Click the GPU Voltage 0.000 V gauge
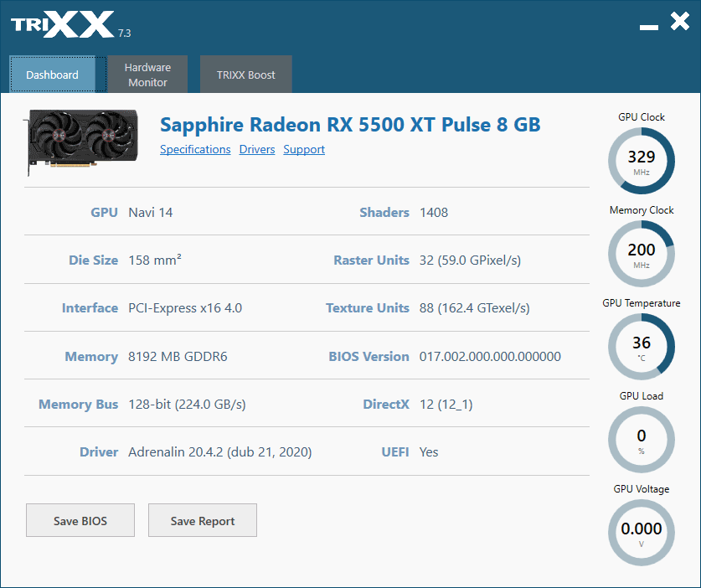Viewport: 701px width, 588px height. (642, 533)
